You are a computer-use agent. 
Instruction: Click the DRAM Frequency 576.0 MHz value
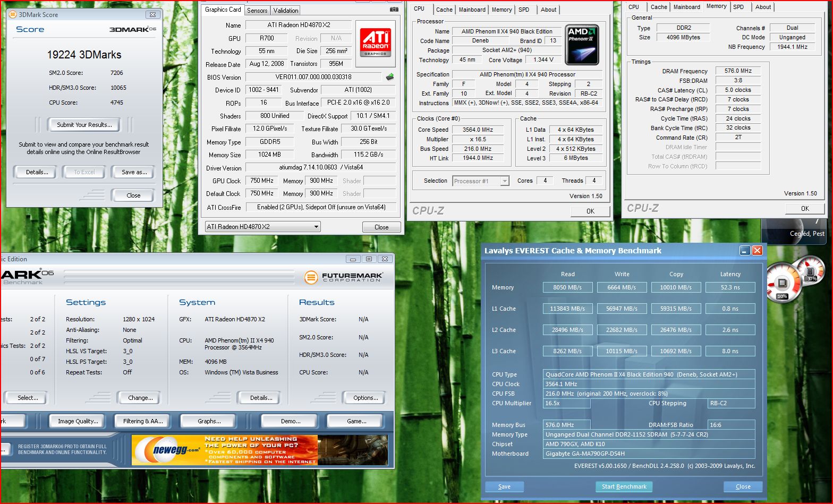pos(738,71)
